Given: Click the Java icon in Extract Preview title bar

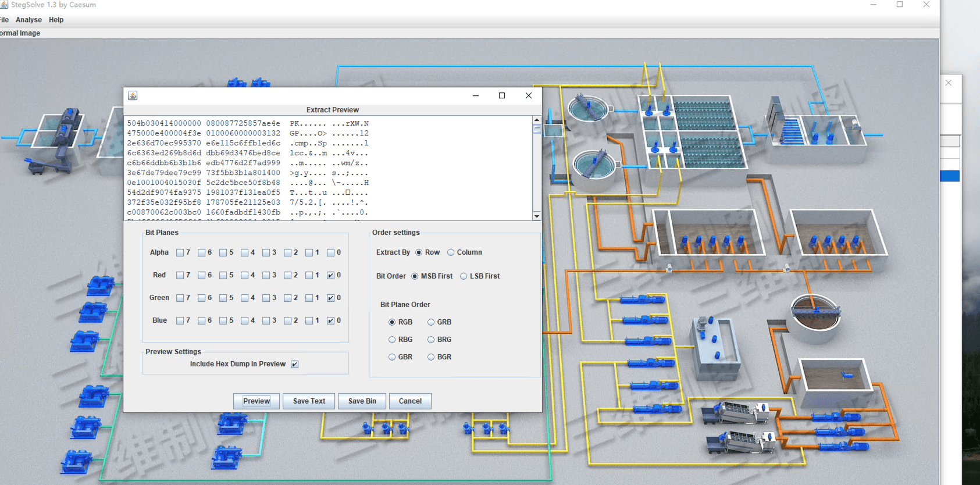Looking at the screenshot, I should (133, 95).
